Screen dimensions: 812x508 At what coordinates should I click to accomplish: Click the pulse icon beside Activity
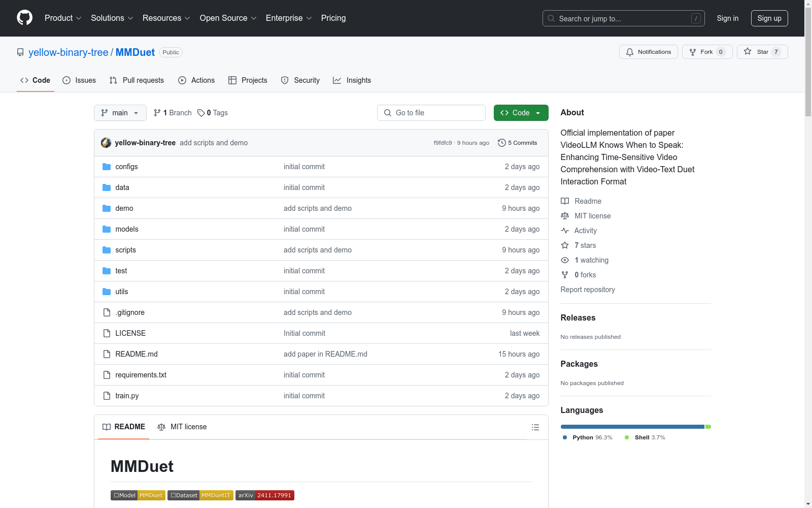point(565,231)
